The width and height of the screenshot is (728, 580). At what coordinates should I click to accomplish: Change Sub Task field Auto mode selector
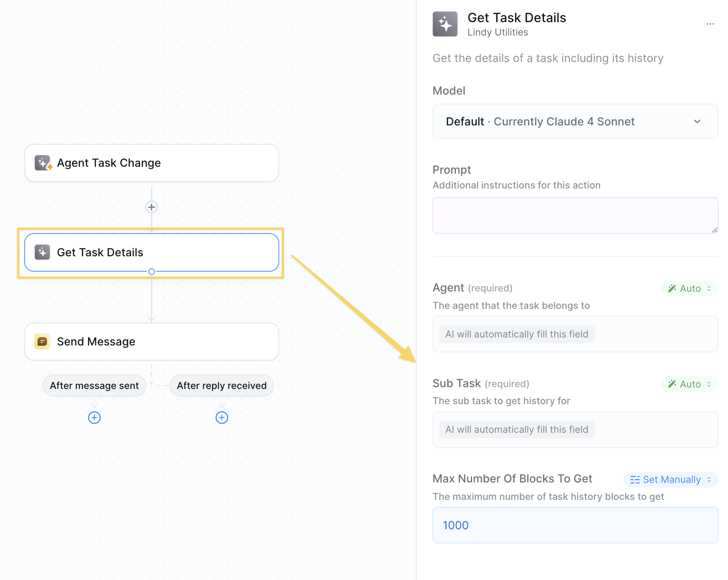coord(689,384)
